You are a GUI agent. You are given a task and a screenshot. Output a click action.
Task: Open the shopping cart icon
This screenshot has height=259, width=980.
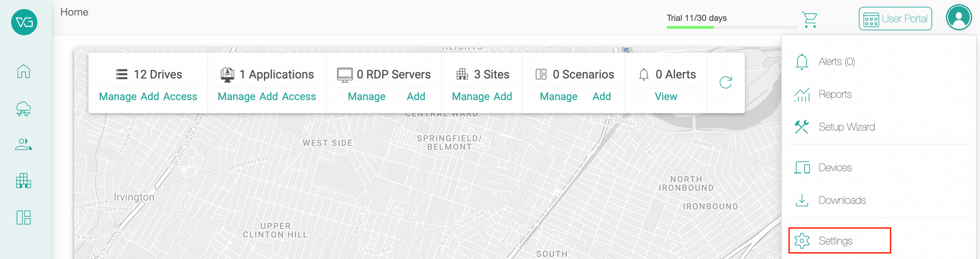(x=809, y=20)
